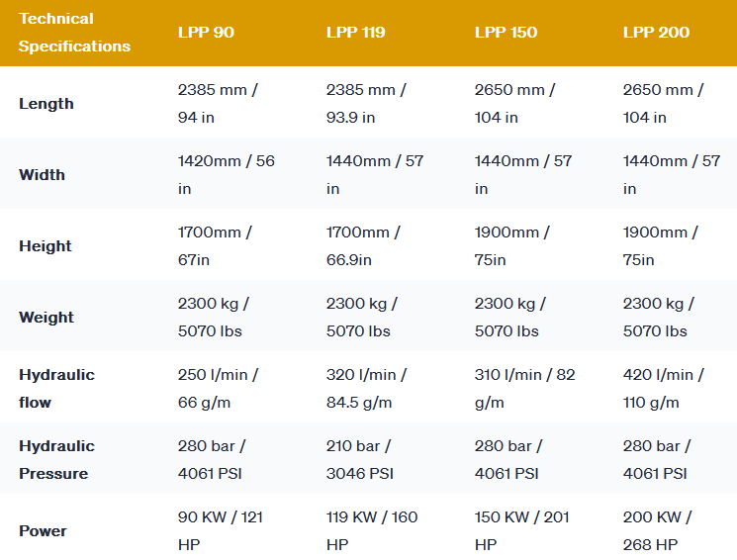Select the Power row label

click(x=43, y=531)
